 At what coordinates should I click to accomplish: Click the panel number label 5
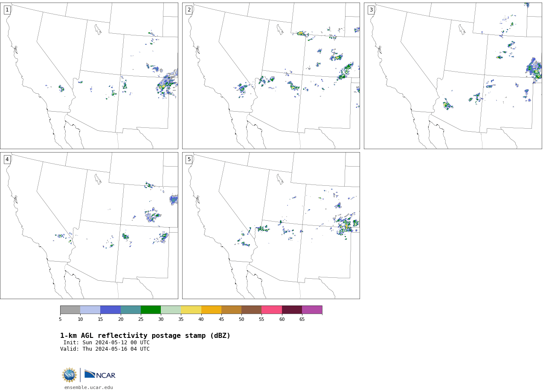tap(189, 159)
